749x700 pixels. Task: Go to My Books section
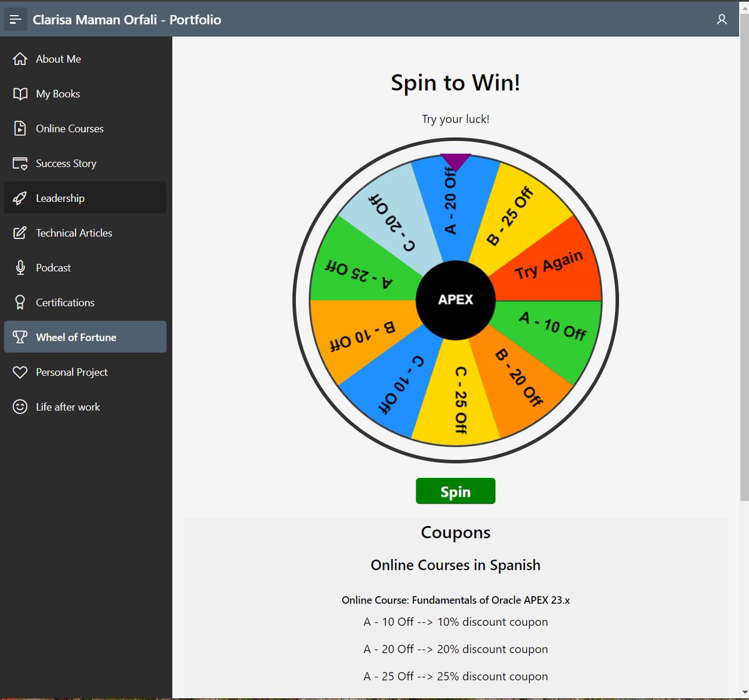pyautogui.click(x=85, y=94)
